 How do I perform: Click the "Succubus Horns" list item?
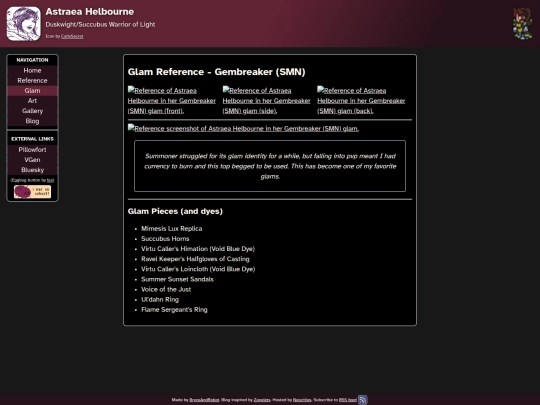(165, 239)
